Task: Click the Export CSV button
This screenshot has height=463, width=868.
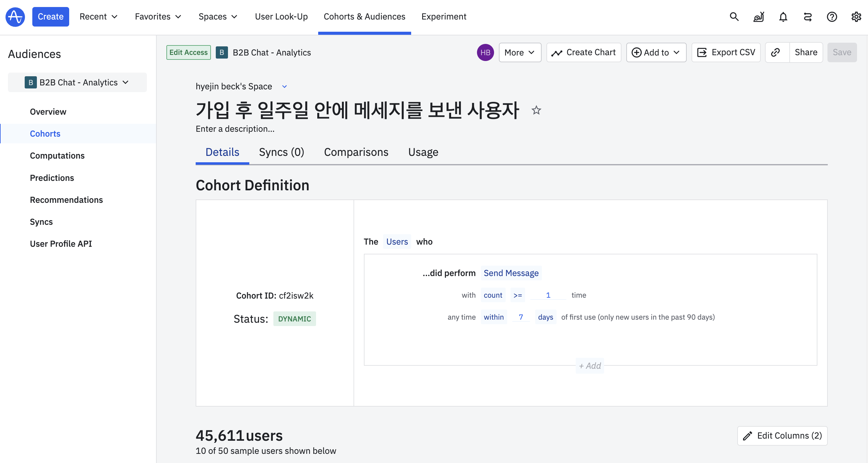Action: coord(726,52)
